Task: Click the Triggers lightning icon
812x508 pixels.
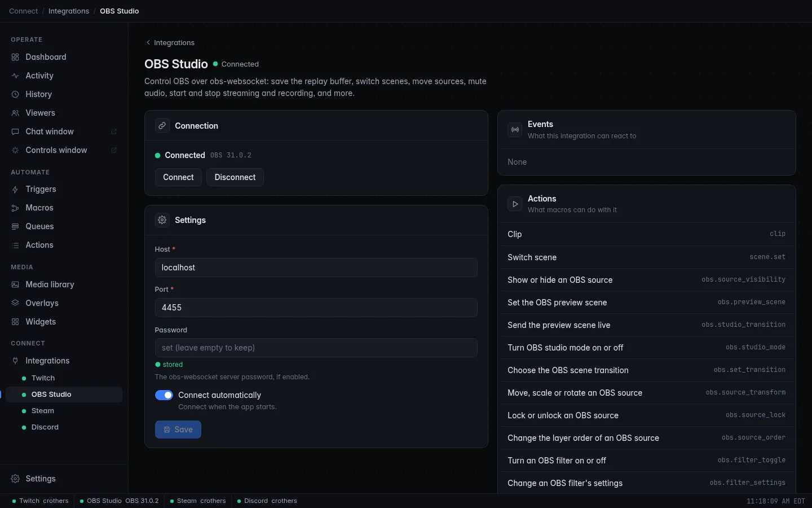Action: click(x=15, y=189)
